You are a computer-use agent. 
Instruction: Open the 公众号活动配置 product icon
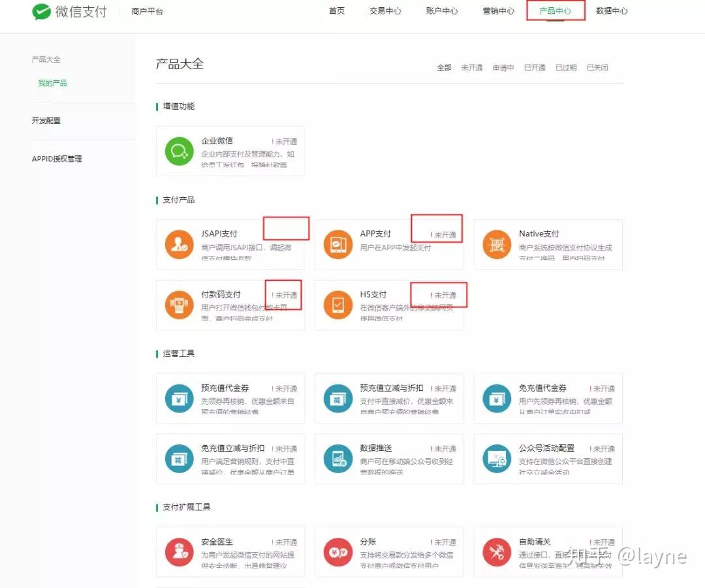click(x=497, y=459)
